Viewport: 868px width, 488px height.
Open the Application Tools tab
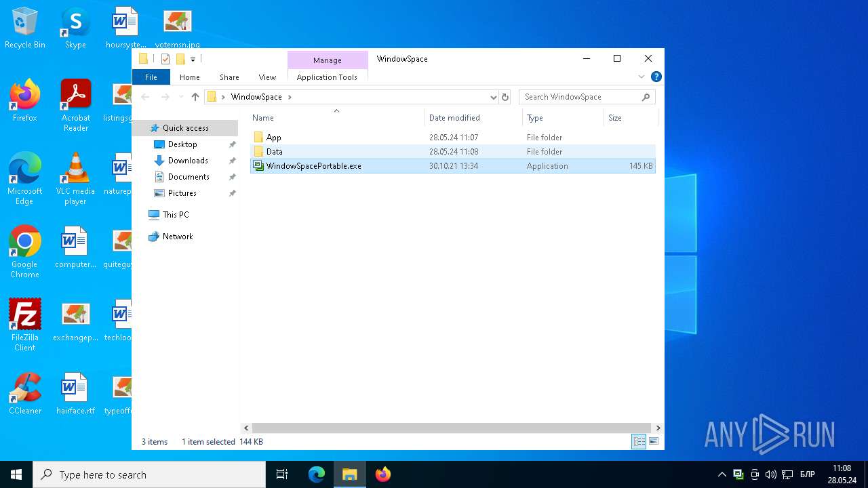327,77
